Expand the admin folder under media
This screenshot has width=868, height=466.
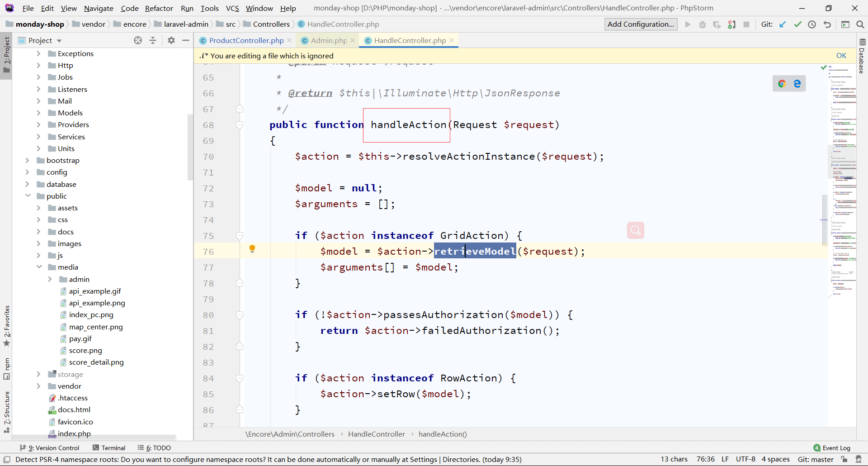point(50,279)
